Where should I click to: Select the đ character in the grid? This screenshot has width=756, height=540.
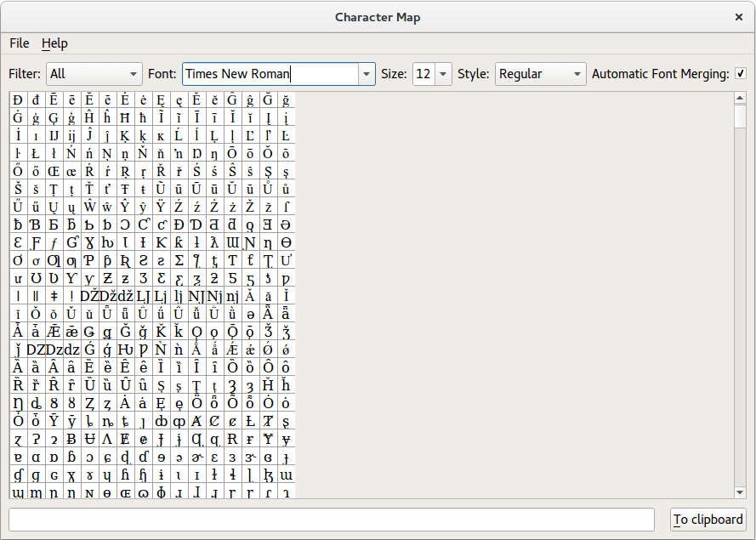click(x=35, y=100)
